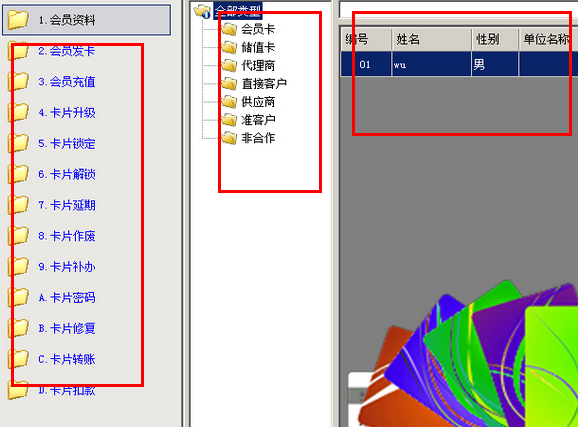
Task: Click folder icon beside 会员资料
Action: 18,20
